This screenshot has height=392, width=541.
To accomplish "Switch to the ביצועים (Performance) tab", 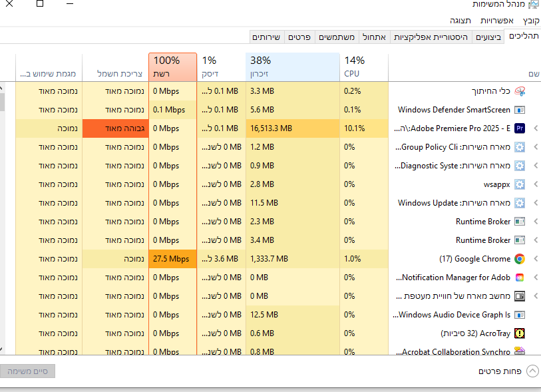I will (488, 37).
